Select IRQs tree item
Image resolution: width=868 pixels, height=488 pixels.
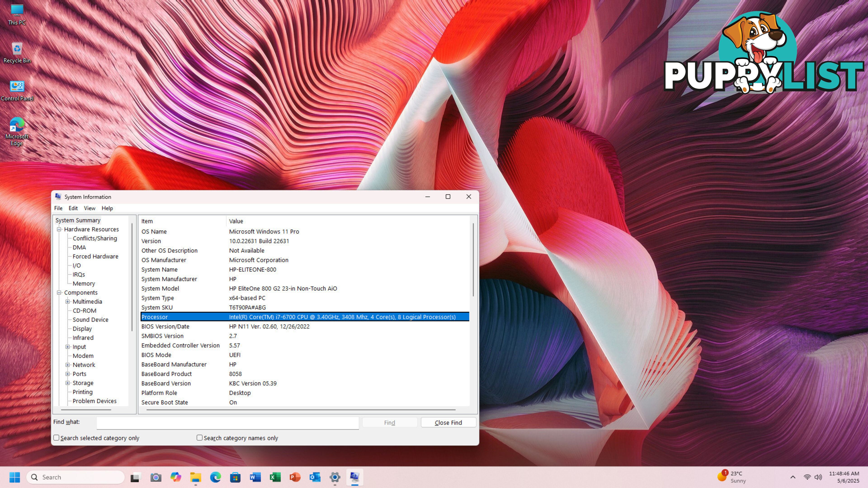pyautogui.click(x=78, y=275)
